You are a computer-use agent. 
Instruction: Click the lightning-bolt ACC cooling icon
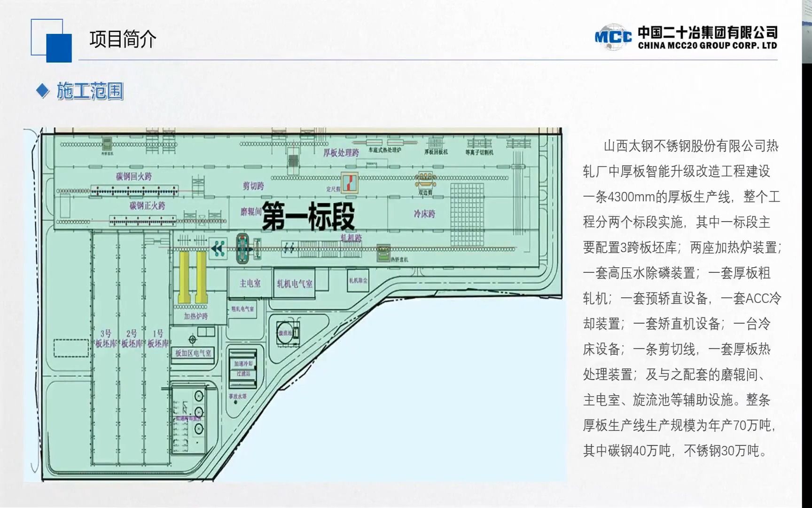(289, 248)
